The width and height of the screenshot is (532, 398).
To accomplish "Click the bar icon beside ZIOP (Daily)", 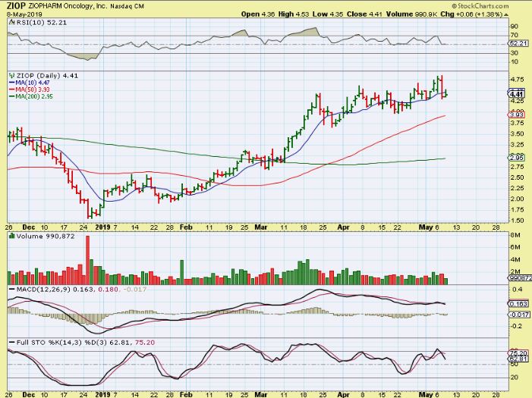I will [x=12, y=75].
